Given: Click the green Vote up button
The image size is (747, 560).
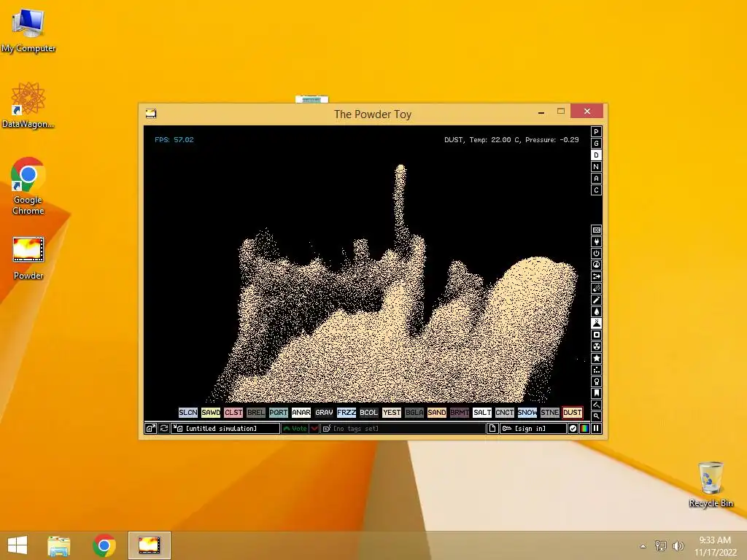Looking at the screenshot, I should tap(295, 429).
